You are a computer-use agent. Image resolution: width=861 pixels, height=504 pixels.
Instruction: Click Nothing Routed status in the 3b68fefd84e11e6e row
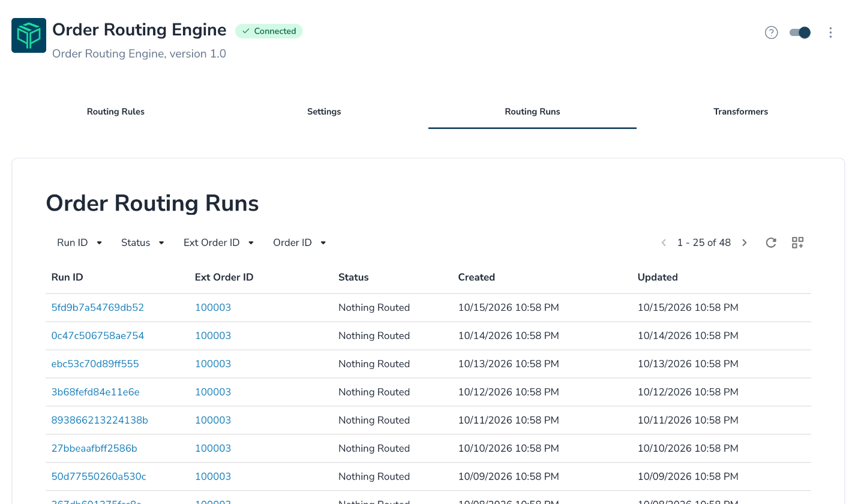click(x=374, y=392)
